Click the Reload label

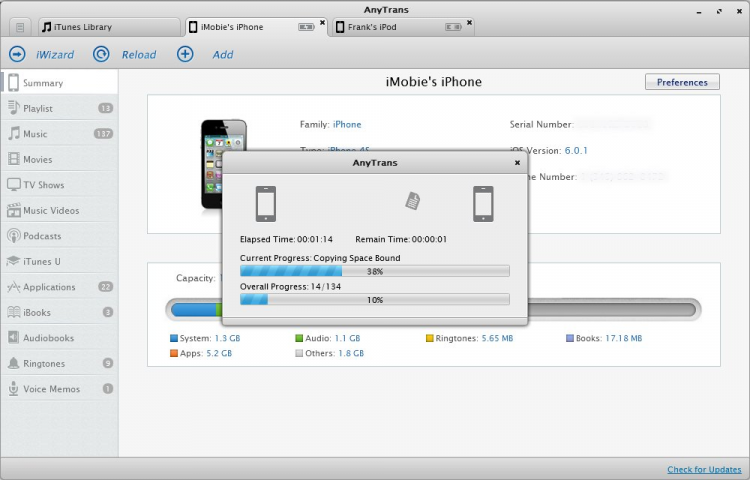[x=139, y=55]
